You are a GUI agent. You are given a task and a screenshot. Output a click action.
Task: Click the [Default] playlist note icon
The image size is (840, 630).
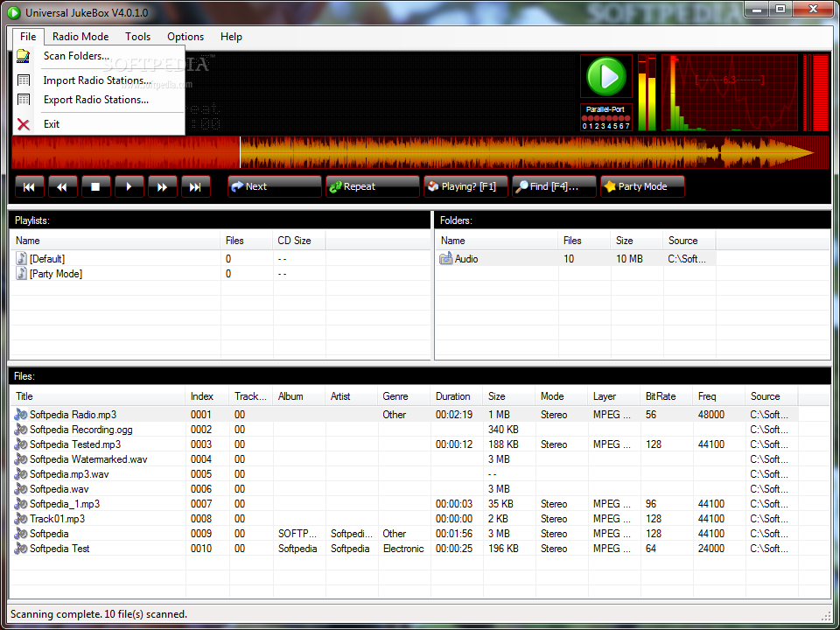pos(21,259)
